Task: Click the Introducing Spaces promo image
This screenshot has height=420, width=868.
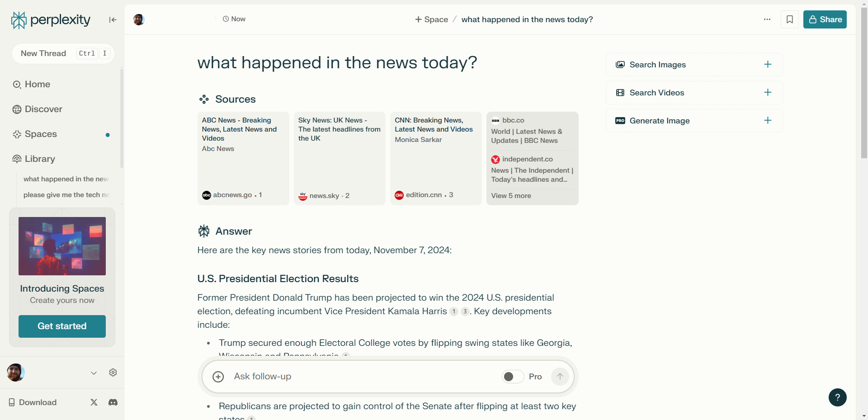Action: [x=62, y=246]
